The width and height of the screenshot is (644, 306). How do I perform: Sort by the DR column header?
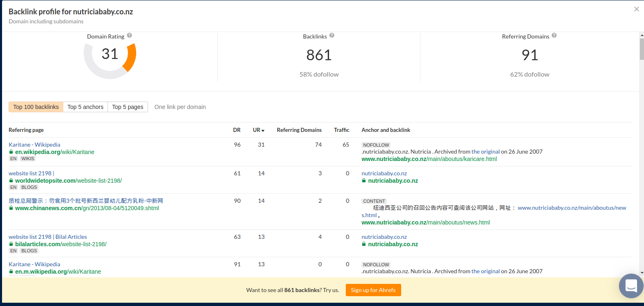click(x=237, y=130)
